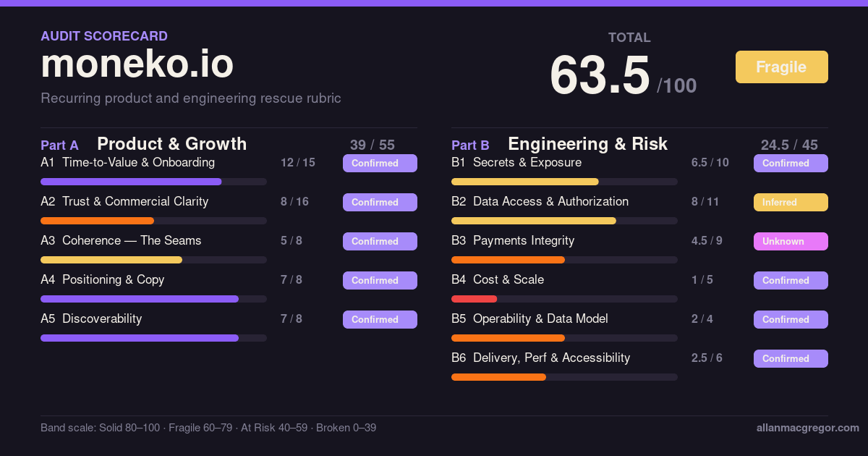Click the Discoverability progress bar
868x456 pixels.
click(153, 338)
